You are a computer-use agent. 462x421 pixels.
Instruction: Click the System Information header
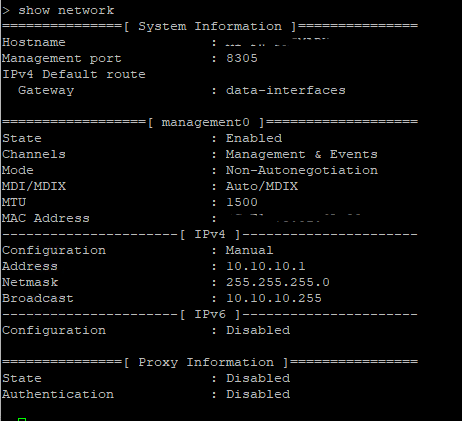click(x=210, y=26)
